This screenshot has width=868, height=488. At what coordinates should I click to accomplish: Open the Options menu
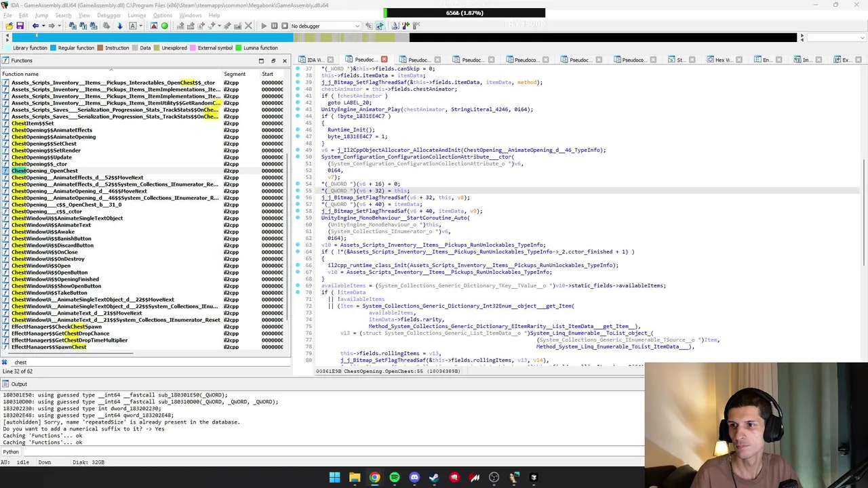[x=162, y=15]
